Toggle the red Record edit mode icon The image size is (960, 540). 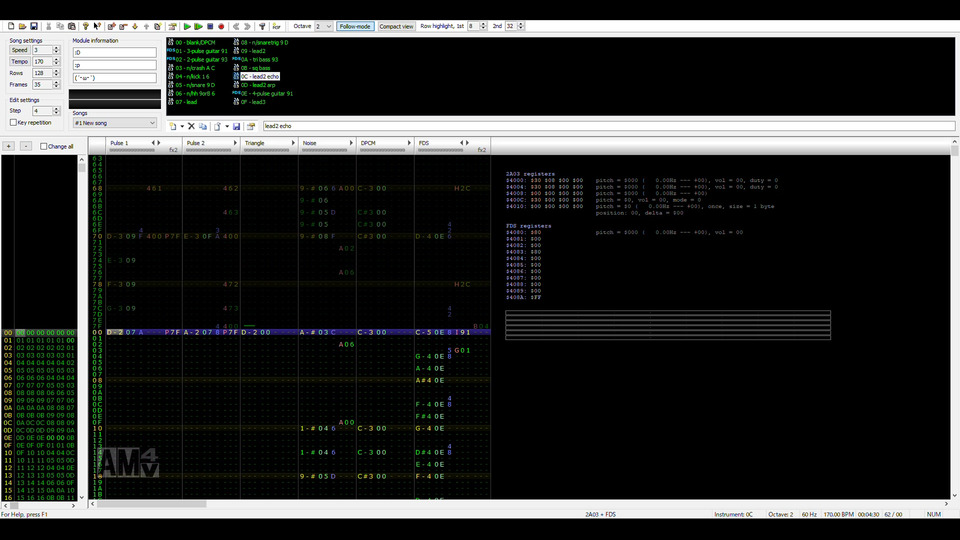[x=221, y=26]
